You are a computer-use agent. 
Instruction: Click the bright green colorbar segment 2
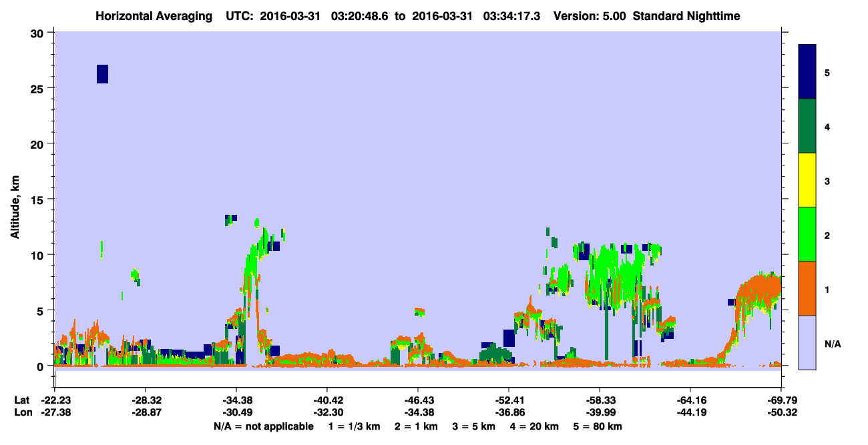807,234
